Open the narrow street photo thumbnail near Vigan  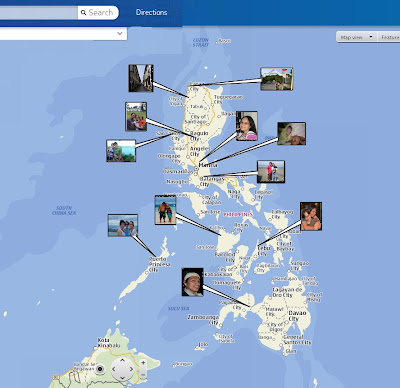(x=141, y=78)
